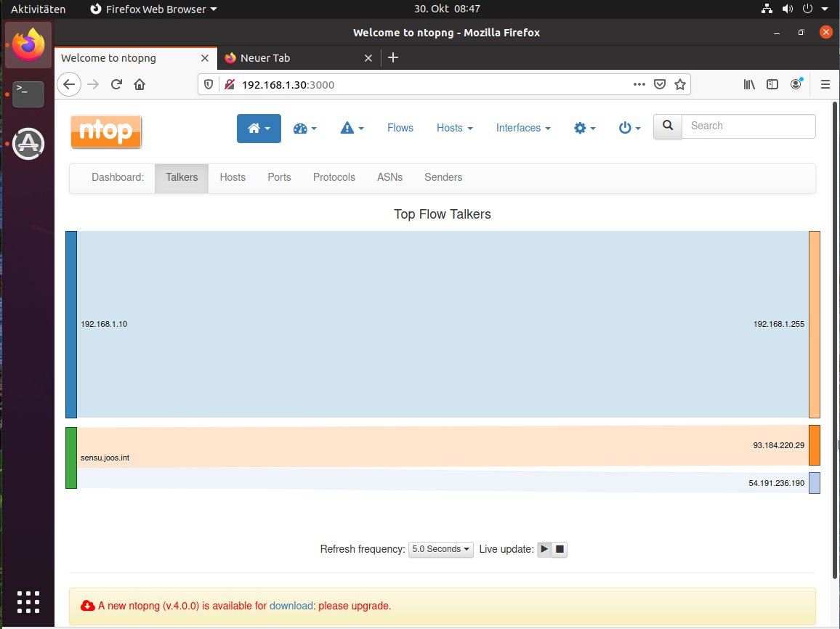Open the refresh frequency 5.0 Seconds dropdown
The image size is (840, 629).
point(441,549)
